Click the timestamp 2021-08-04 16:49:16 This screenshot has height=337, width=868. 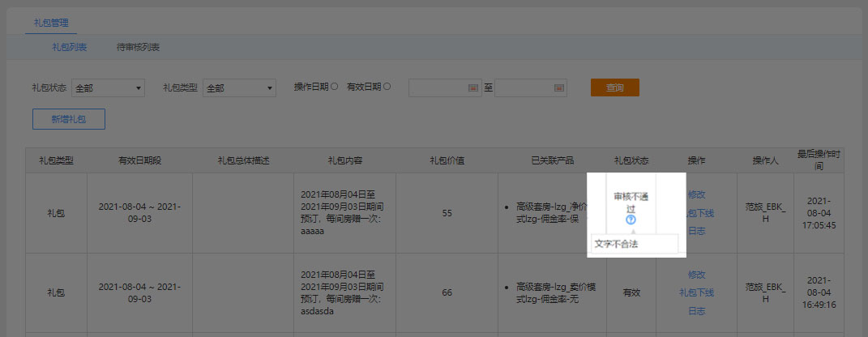pyautogui.click(x=819, y=292)
